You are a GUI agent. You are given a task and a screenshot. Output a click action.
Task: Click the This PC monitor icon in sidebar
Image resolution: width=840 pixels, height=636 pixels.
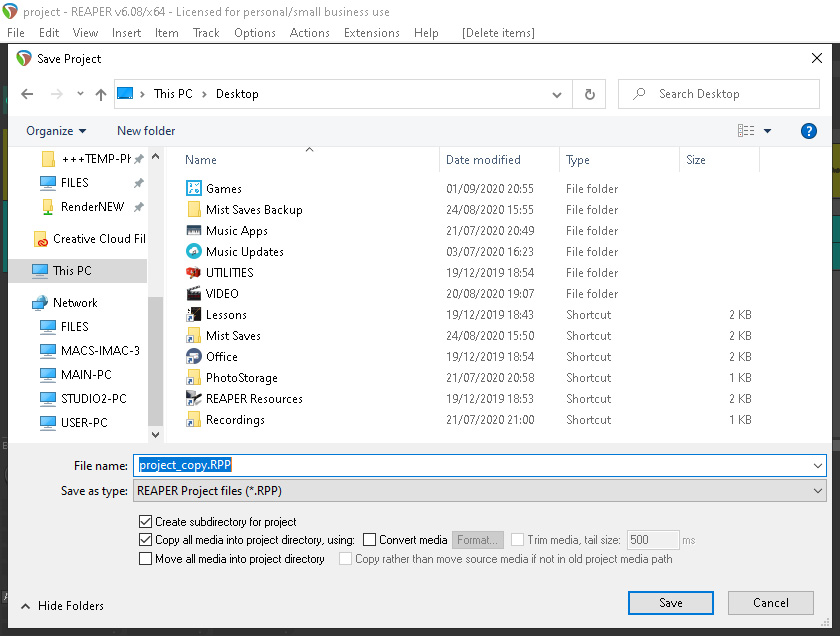click(40, 271)
